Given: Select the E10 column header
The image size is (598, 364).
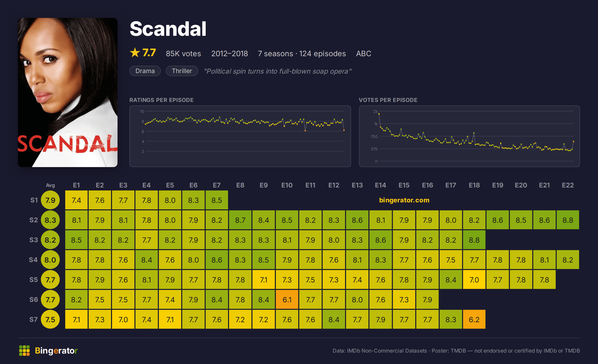Looking at the screenshot, I should tap(287, 185).
